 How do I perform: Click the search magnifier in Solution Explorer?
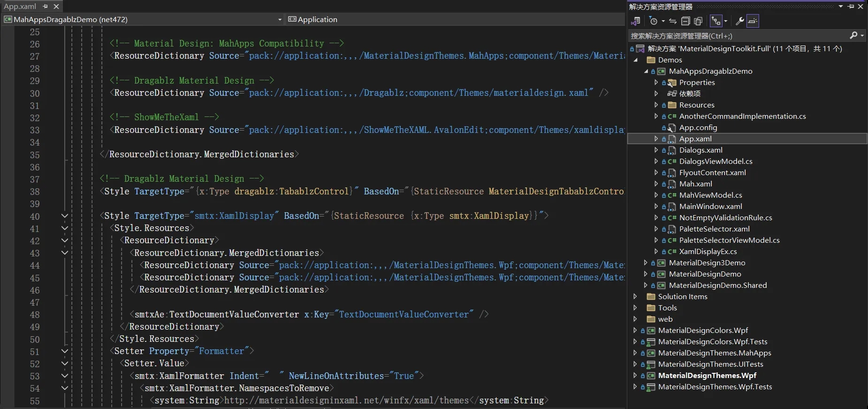pos(853,36)
